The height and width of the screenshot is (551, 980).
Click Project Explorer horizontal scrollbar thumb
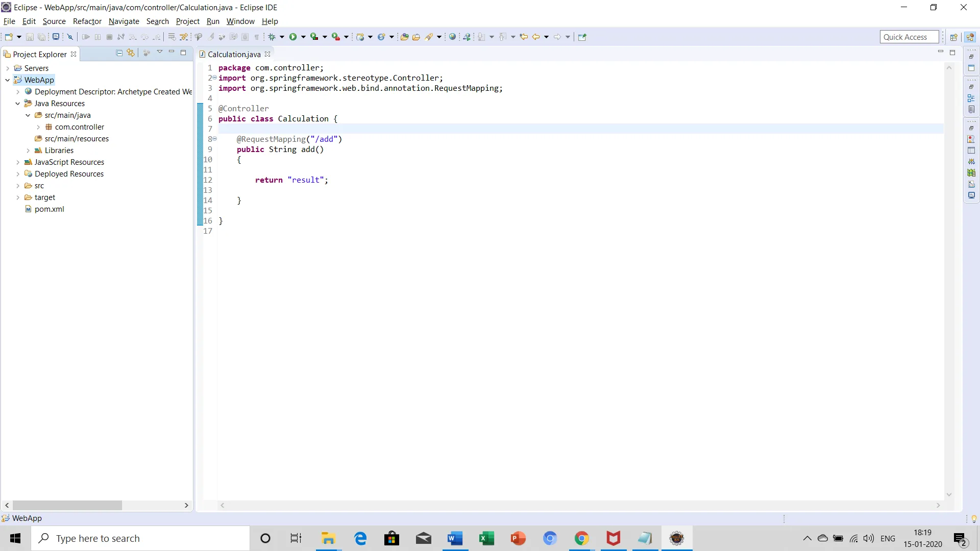pos(66,505)
